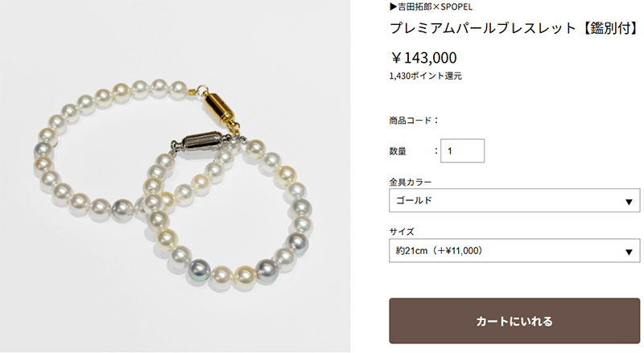The image size is (644, 353).
Task: Click the arrow on the ゴールド dropdown
Action: (x=629, y=202)
